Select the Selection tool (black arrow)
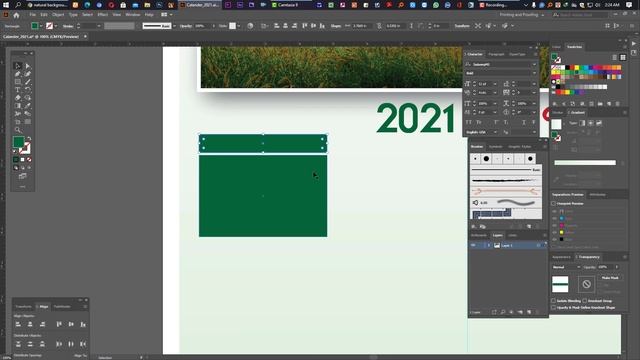640x360 pixels. (x=18, y=66)
